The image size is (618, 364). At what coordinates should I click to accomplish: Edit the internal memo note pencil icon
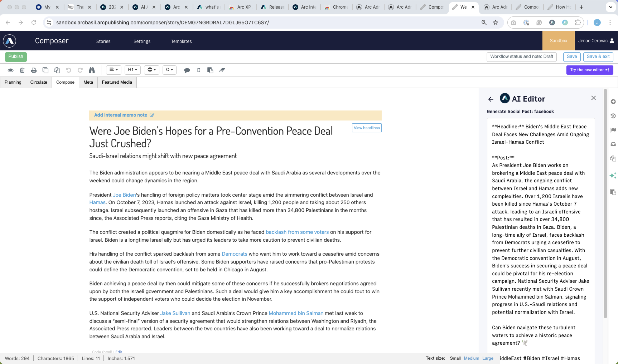pos(152,115)
